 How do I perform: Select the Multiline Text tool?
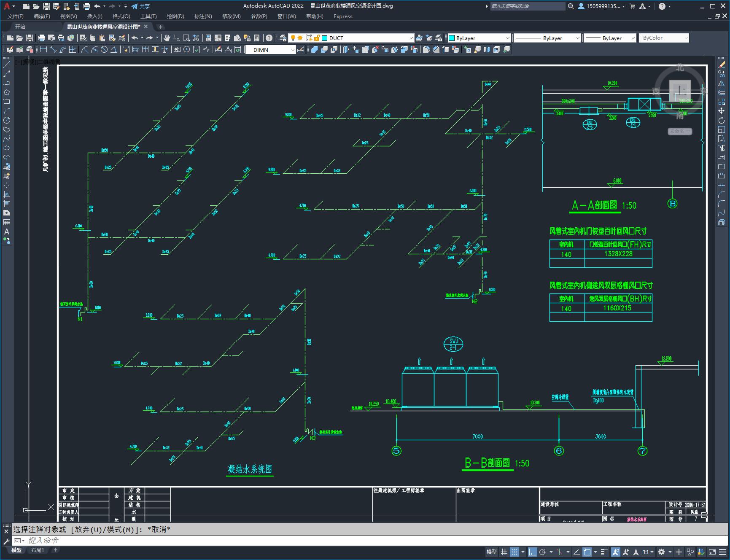[7, 232]
